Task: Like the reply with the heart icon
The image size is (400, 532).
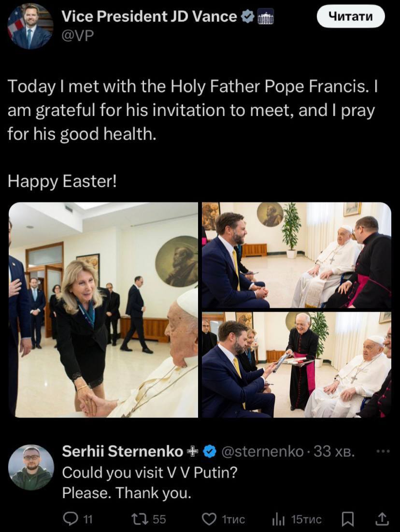Action: [x=208, y=519]
